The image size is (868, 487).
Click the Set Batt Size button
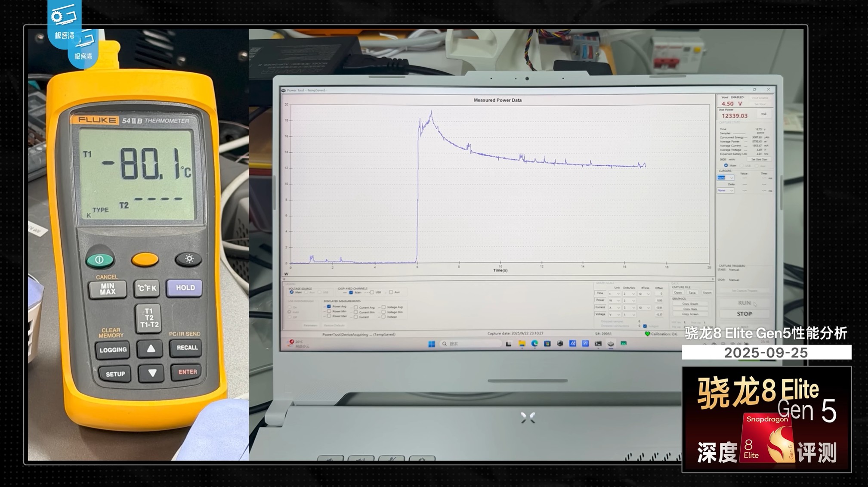pos(759,159)
